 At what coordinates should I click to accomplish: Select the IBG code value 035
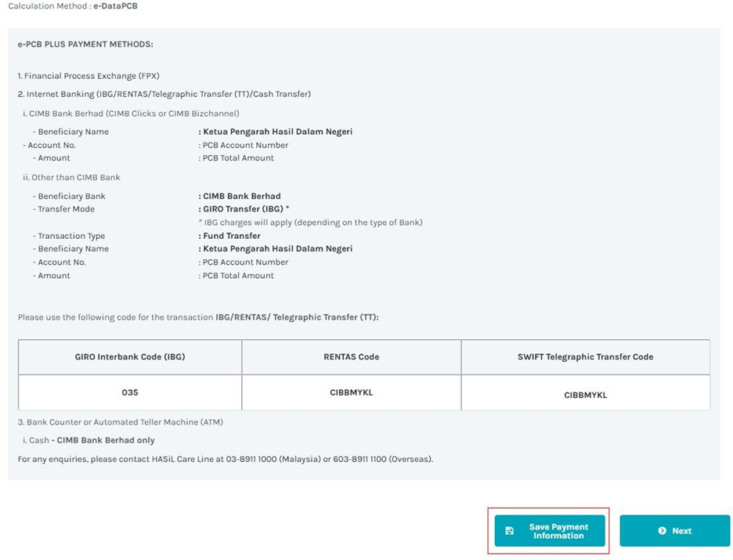coord(129,392)
